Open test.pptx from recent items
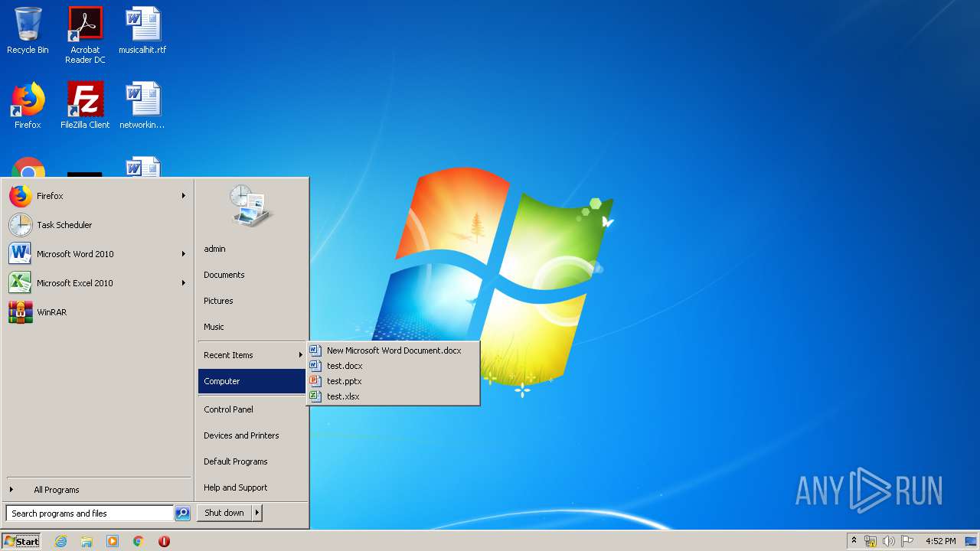 [x=394, y=381]
